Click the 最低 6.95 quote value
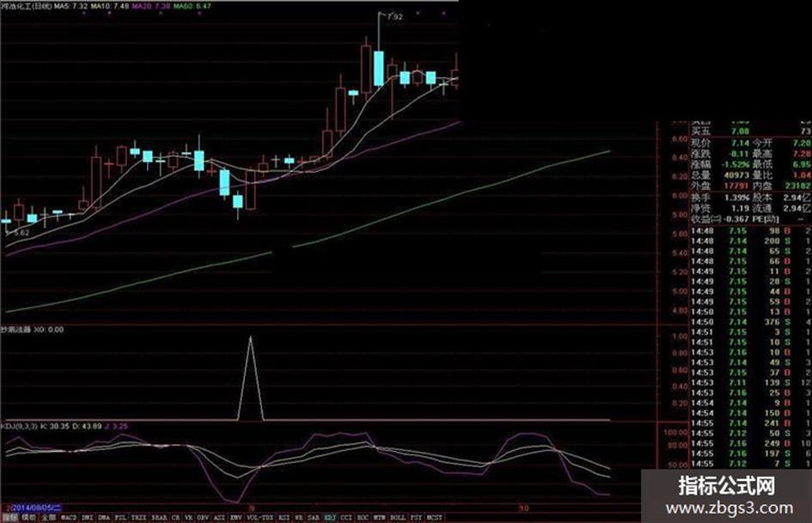 coord(802,164)
